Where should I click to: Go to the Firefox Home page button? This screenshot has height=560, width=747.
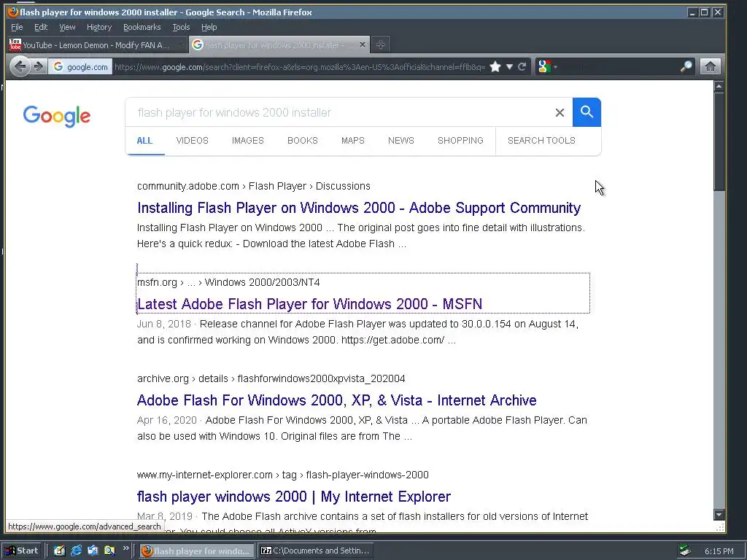pos(710,66)
